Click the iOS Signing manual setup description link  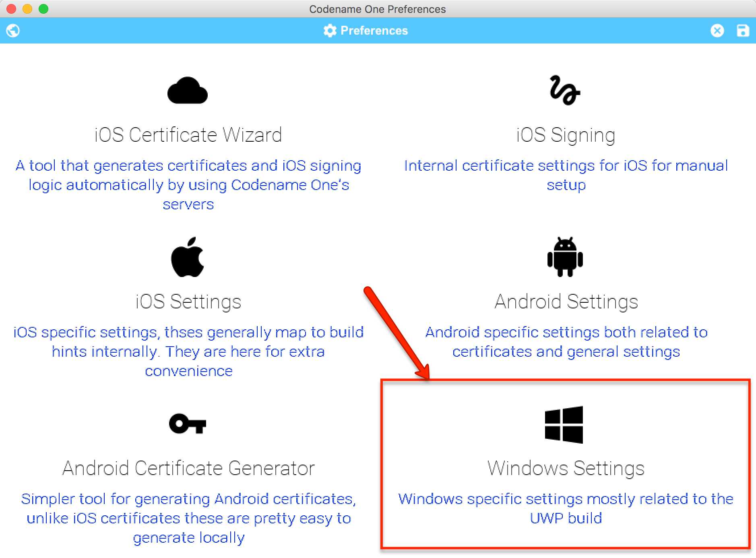tap(566, 175)
